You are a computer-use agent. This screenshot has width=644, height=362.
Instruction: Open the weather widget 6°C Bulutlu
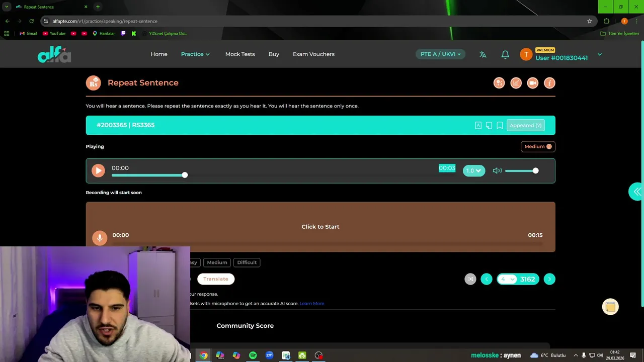(547, 355)
